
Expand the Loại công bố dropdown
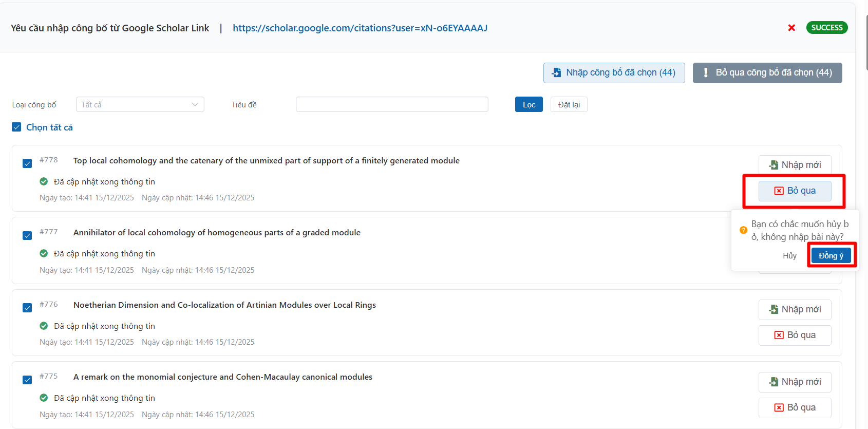pos(140,105)
